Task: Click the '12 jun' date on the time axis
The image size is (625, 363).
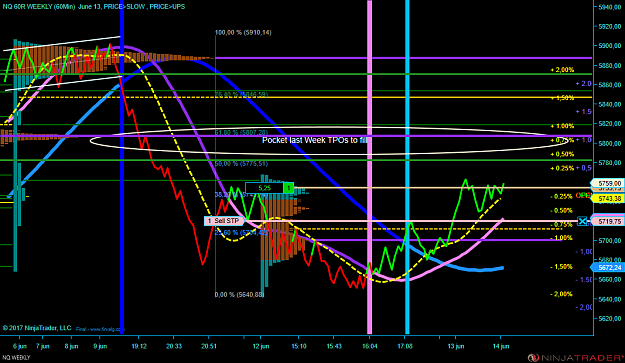Action: (261, 346)
